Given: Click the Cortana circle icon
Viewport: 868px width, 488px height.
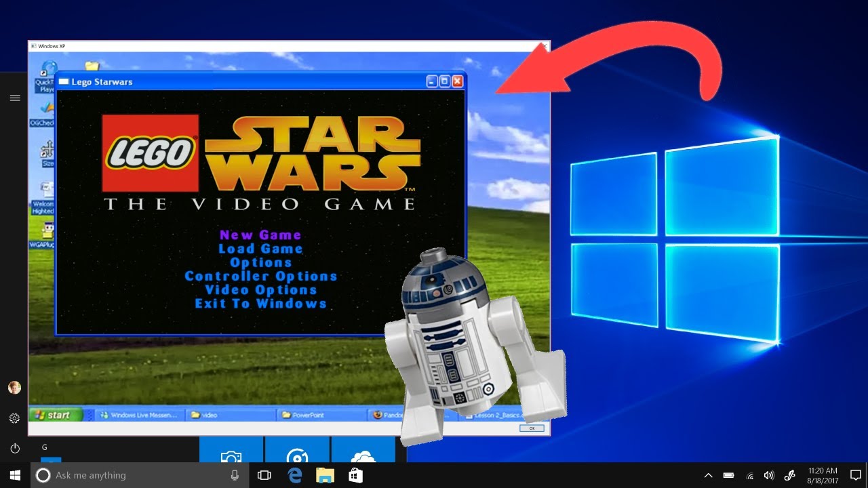Looking at the screenshot, I should [43, 475].
